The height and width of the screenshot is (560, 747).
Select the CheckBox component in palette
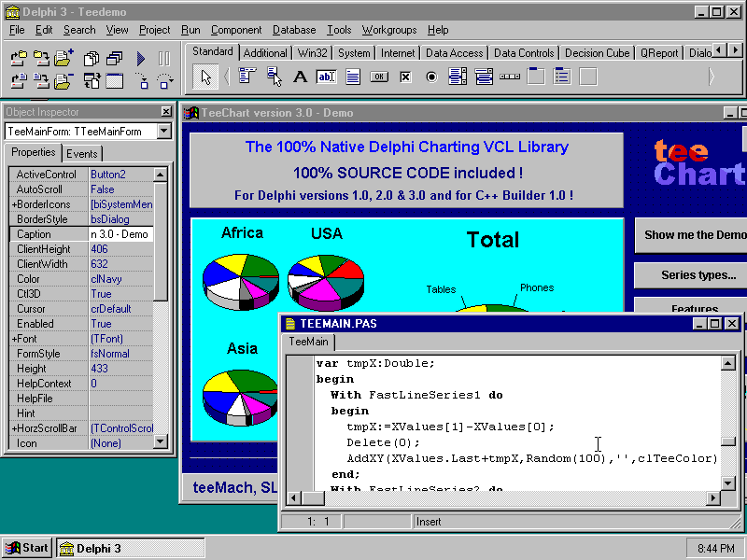click(405, 77)
